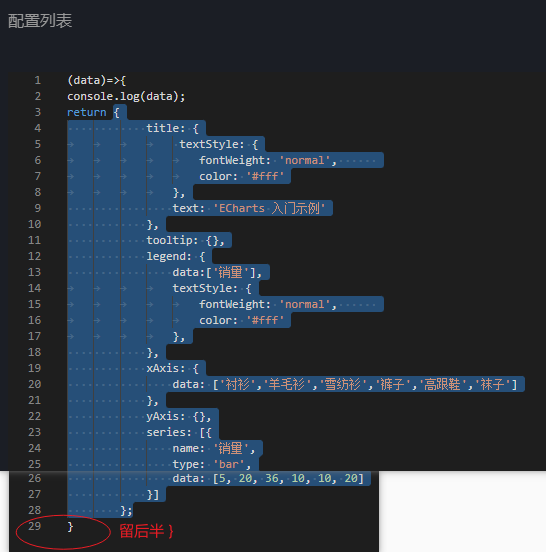Viewport: 546px width, 552px height.
Task: Click fontWeight 'normal' value on line 15
Action: click(x=305, y=304)
